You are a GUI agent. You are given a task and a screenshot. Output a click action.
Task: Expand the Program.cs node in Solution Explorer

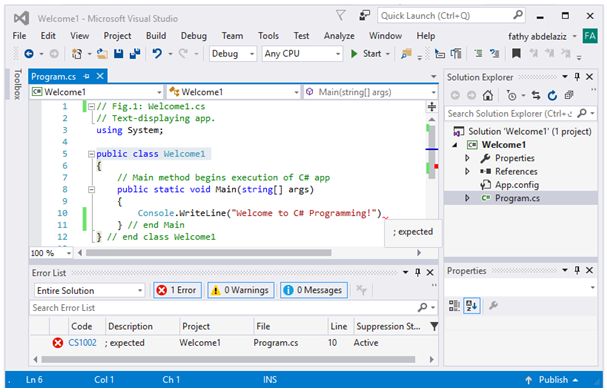point(467,198)
